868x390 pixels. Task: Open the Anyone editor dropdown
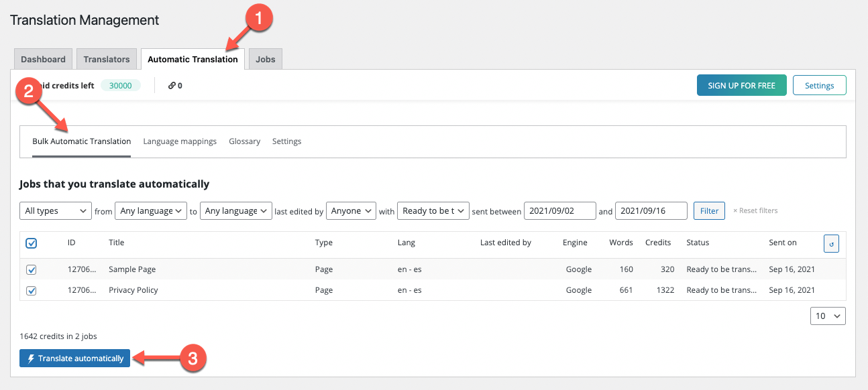click(351, 211)
